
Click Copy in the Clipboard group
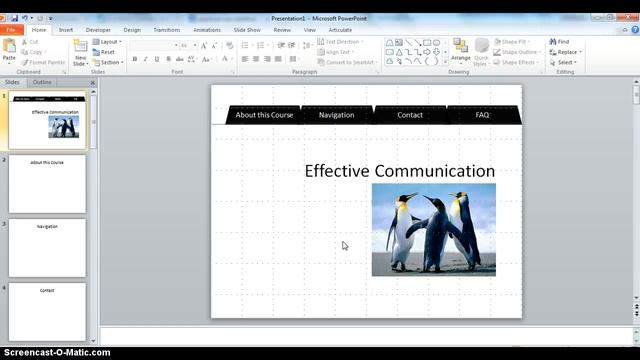(x=32, y=52)
